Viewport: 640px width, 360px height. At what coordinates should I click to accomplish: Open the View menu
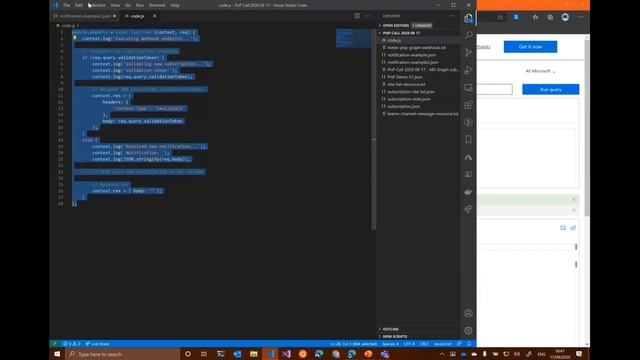tap(115, 5)
